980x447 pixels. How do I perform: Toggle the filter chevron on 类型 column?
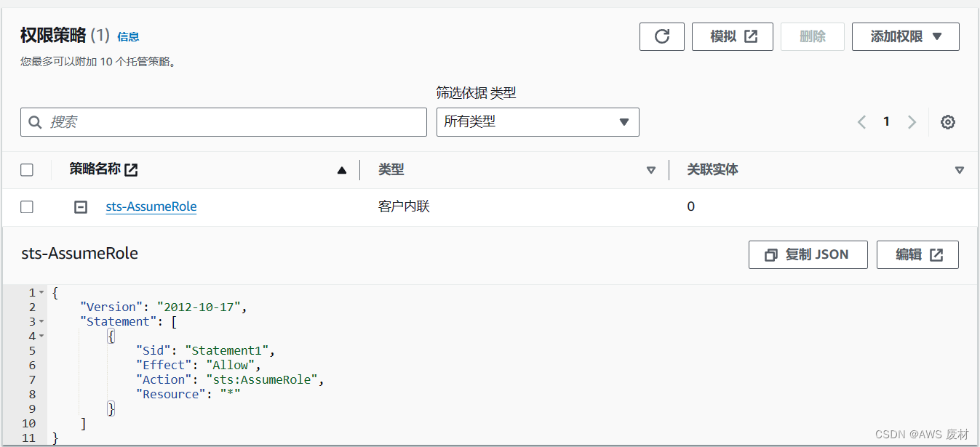click(x=651, y=169)
